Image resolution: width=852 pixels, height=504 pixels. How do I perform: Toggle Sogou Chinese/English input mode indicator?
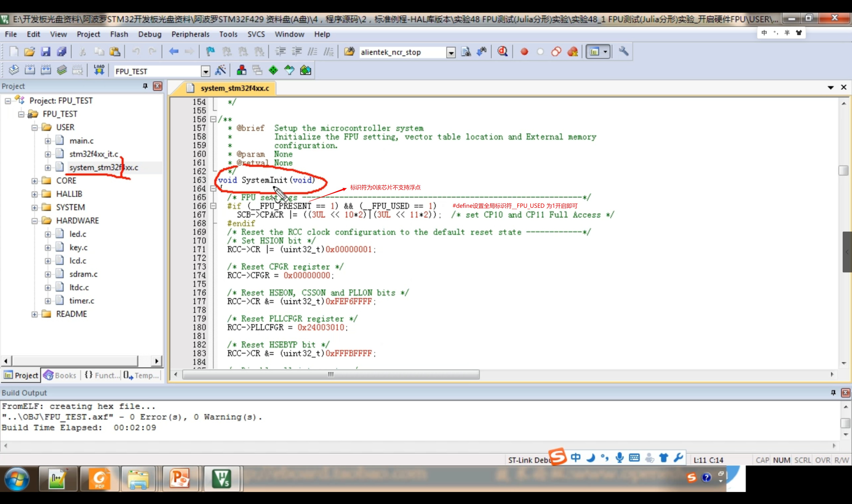576,458
